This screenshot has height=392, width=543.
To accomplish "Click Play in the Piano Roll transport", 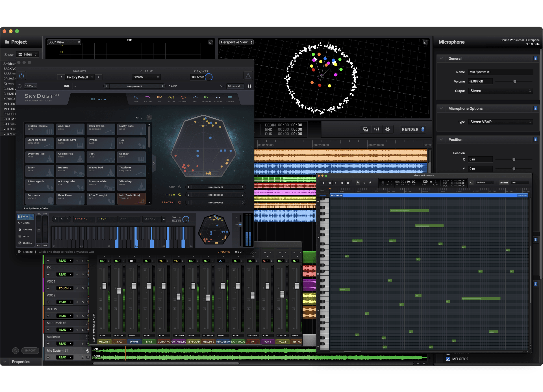I will coord(336,183).
